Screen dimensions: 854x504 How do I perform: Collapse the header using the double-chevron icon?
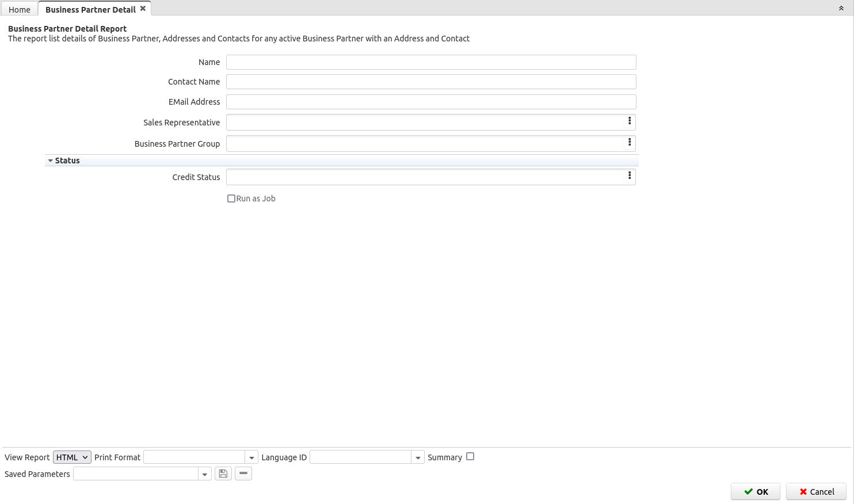pos(841,9)
